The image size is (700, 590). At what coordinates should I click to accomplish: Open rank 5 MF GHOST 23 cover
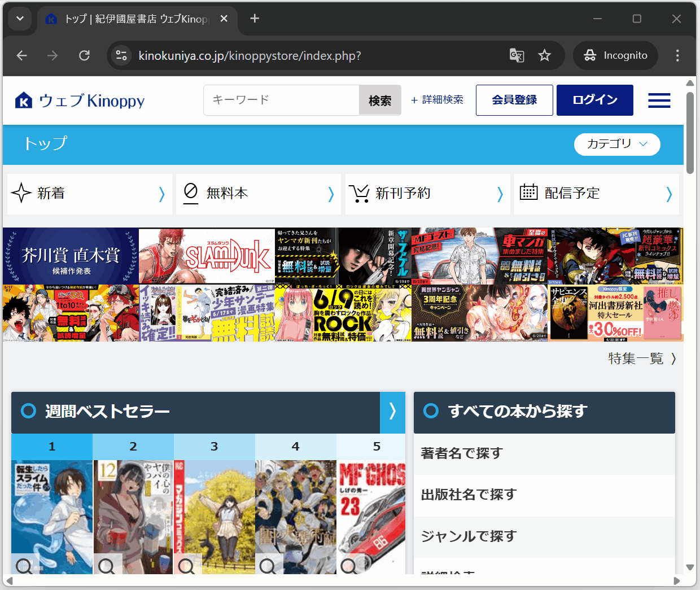[371, 517]
